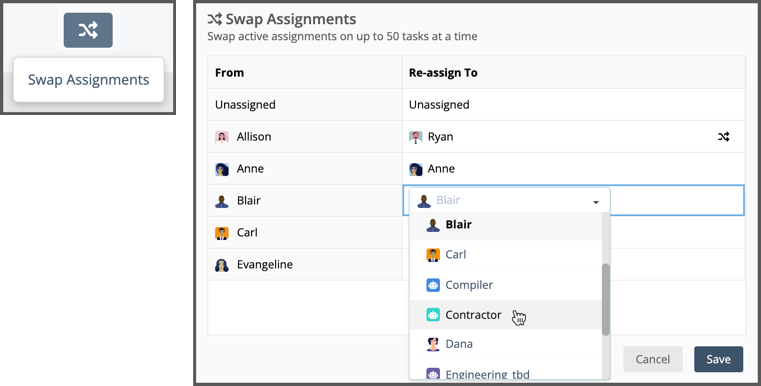Screen dimensions: 761x386
Task: Click Anne name in From column
Action: click(x=250, y=169)
